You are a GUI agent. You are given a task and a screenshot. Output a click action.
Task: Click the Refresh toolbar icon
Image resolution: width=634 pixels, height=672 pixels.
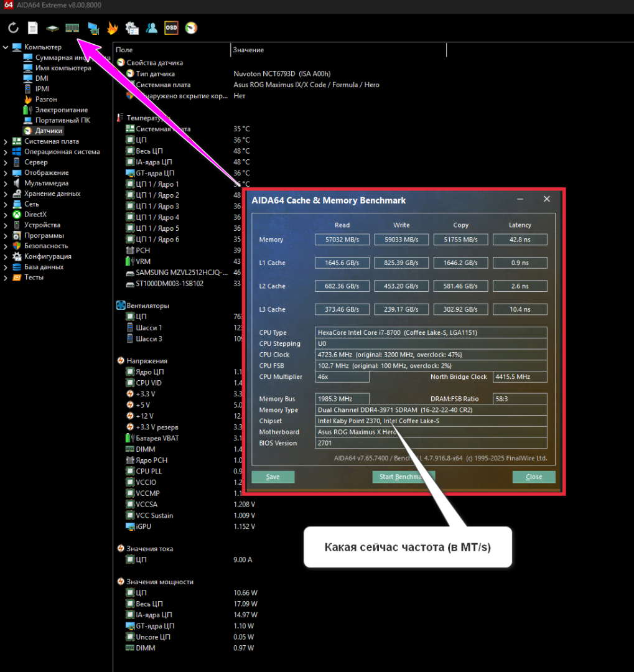click(x=13, y=28)
